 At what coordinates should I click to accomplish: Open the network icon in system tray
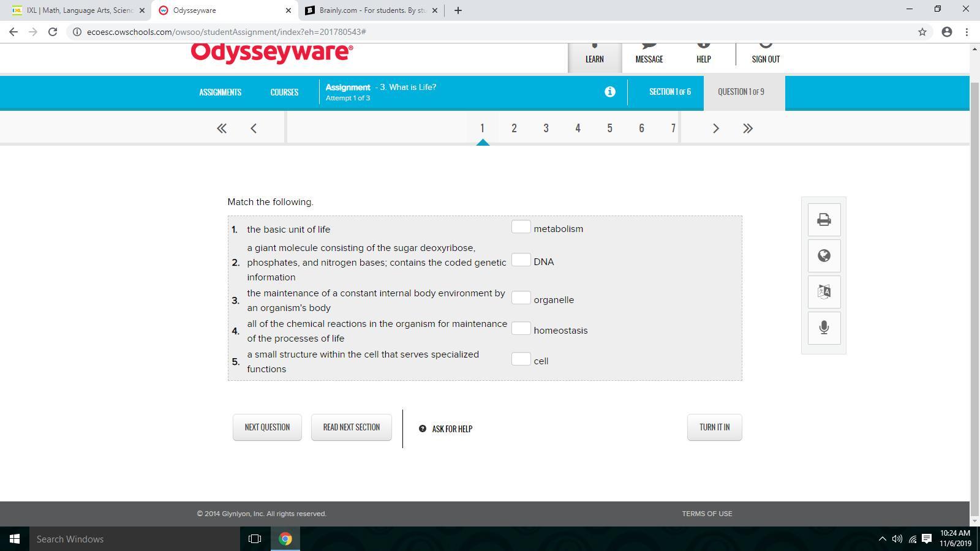coord(912,539)
